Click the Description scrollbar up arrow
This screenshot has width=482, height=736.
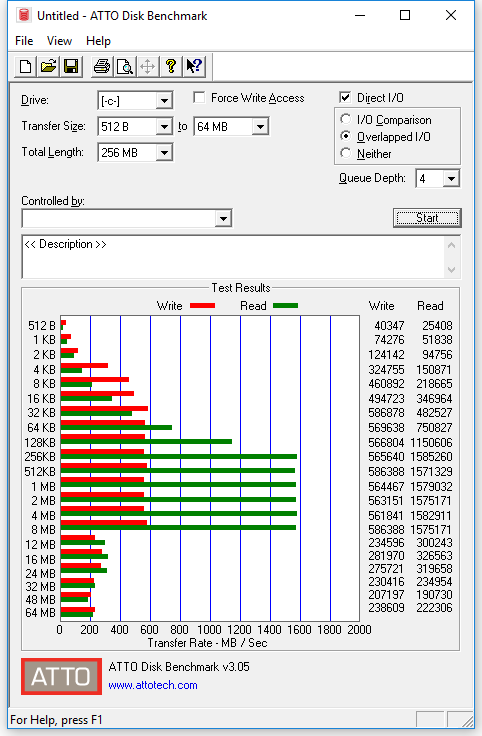[451, 245]
